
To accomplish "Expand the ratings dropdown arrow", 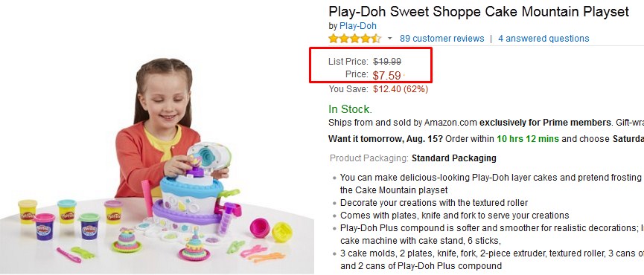I will coord(390,39).
